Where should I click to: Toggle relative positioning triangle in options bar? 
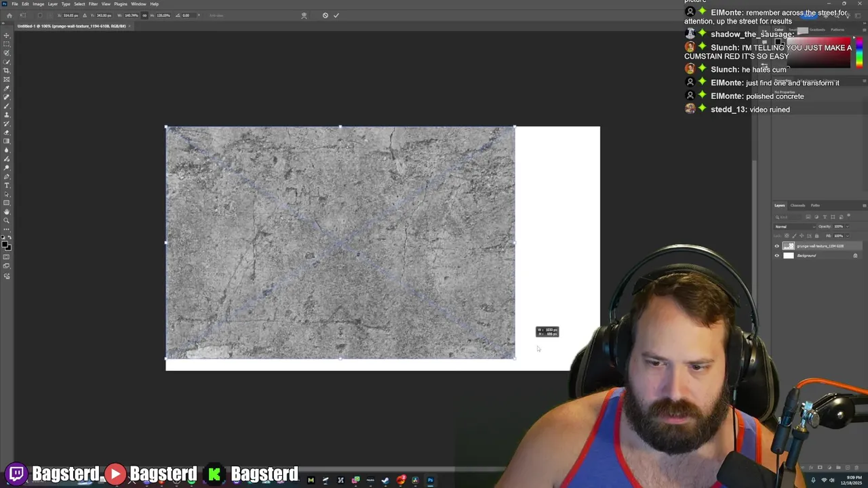click(x=85, y=16)
